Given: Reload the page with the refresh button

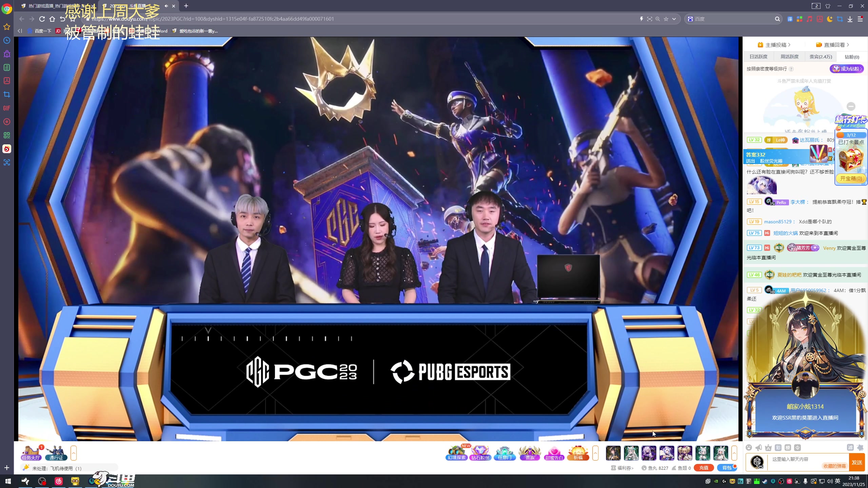Looking at the screenshot, I should (x=42, y=19).
